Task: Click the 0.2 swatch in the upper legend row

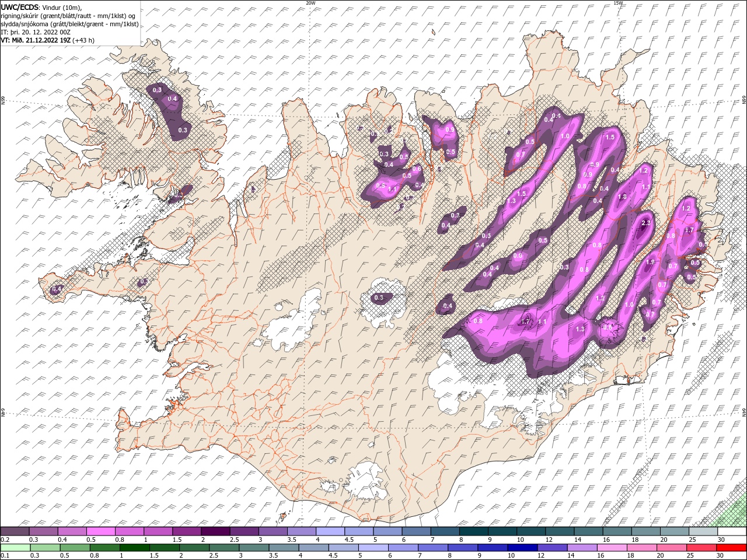Action: (15, 531)
